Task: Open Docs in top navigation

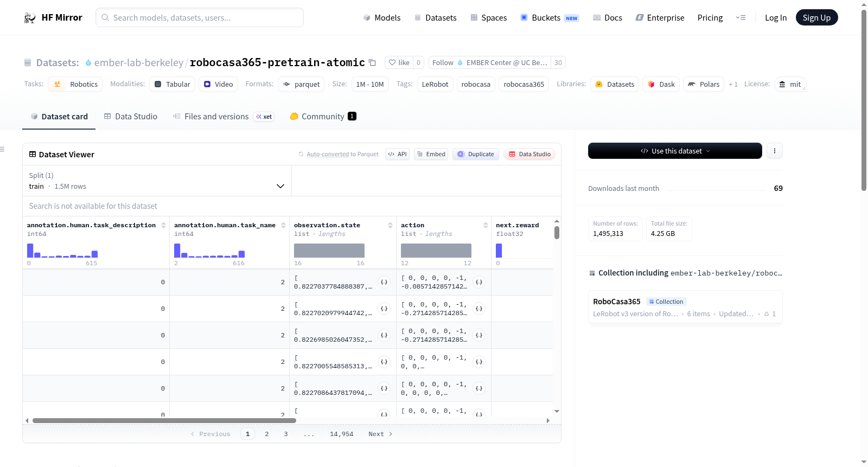Action: (x=608, y=18)
